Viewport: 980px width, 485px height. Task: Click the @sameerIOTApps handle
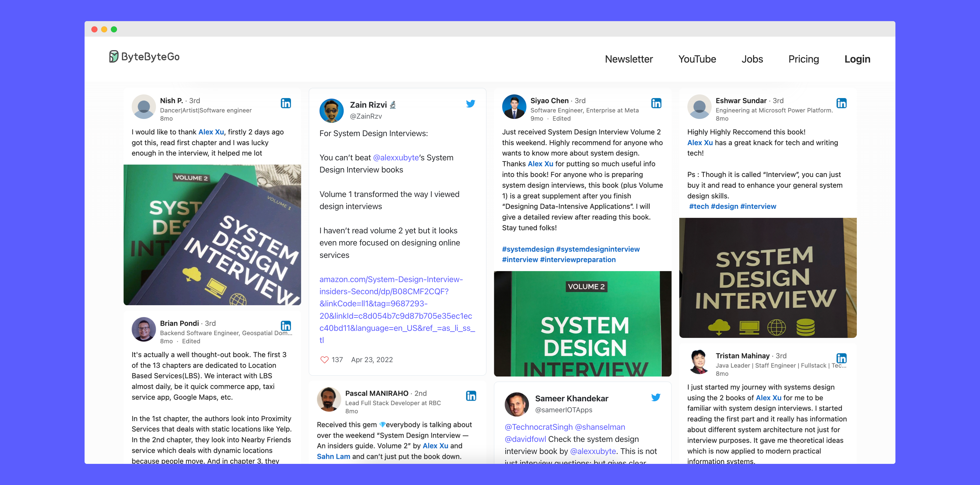click(564, 410)
